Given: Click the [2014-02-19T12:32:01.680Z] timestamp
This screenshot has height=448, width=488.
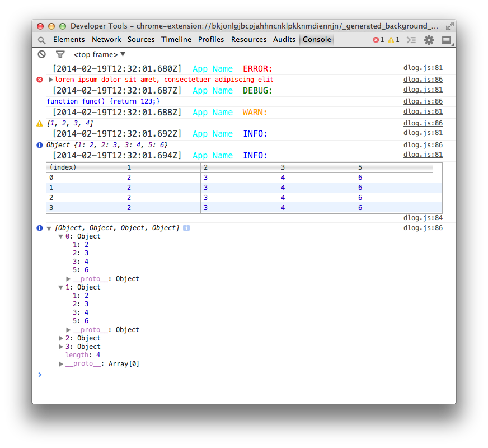Looking at the screenshot, I should [117, 69].
